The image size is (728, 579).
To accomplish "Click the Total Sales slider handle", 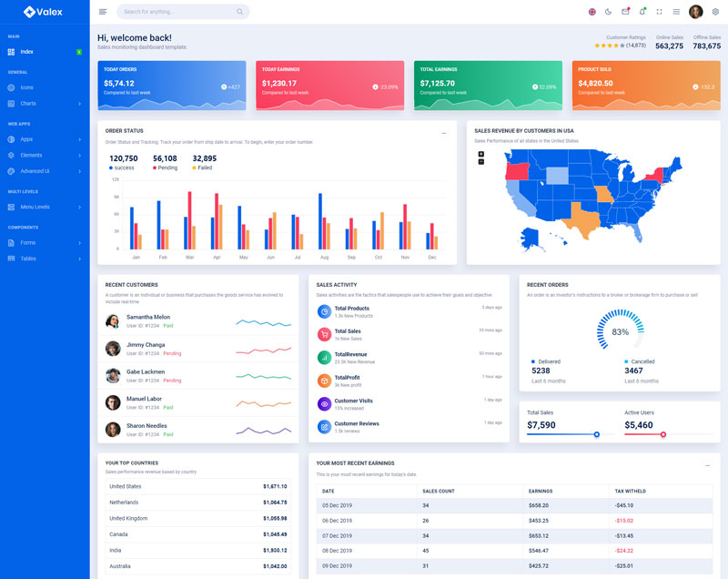I will click(597, 434).
